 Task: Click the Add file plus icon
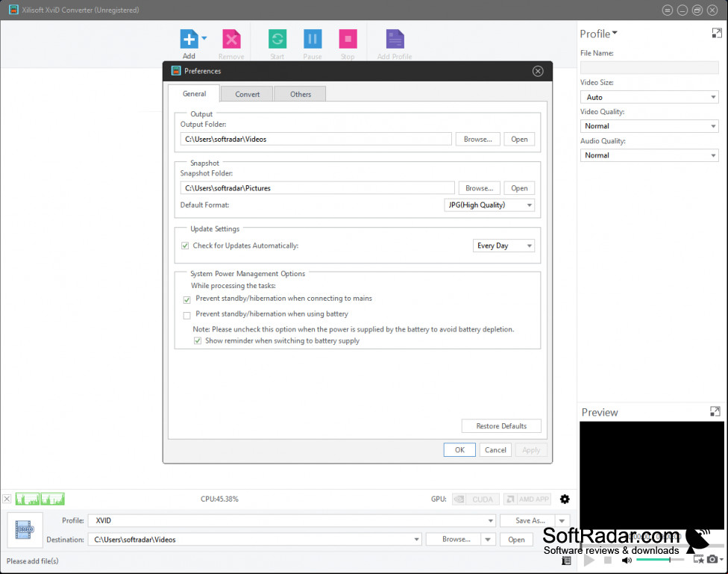point(189,39)
